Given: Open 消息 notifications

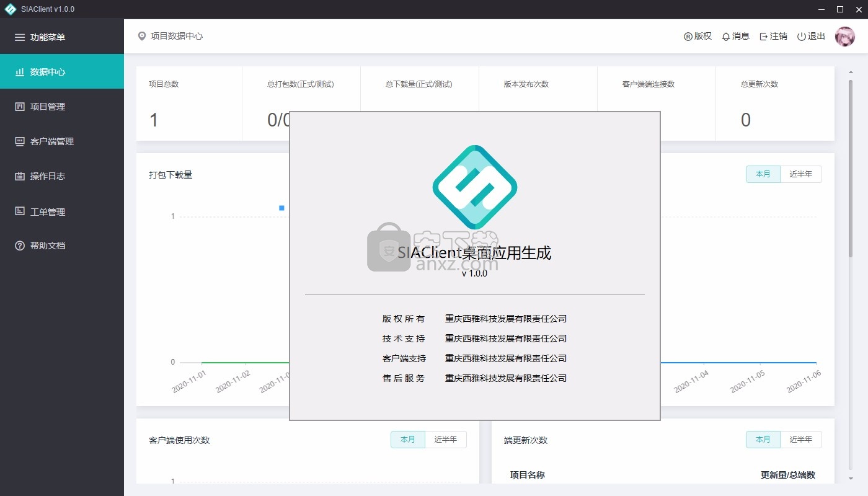Looking at the screenshot, I should tap(736, 37).
